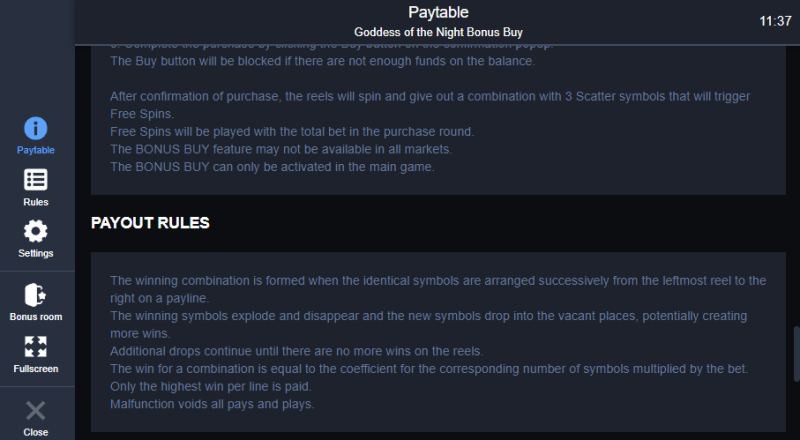
Task: Select the Paytable label in the sidebar
Action: [36, 150]
